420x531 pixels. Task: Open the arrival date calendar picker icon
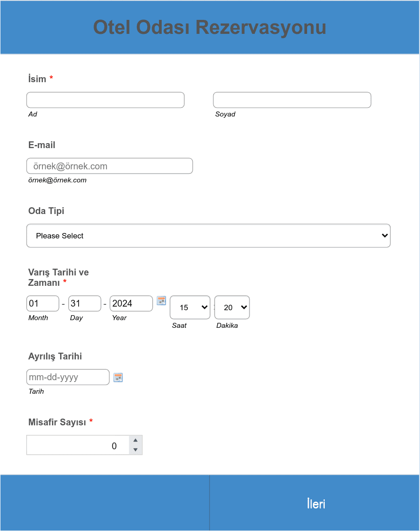click(161, 301)
